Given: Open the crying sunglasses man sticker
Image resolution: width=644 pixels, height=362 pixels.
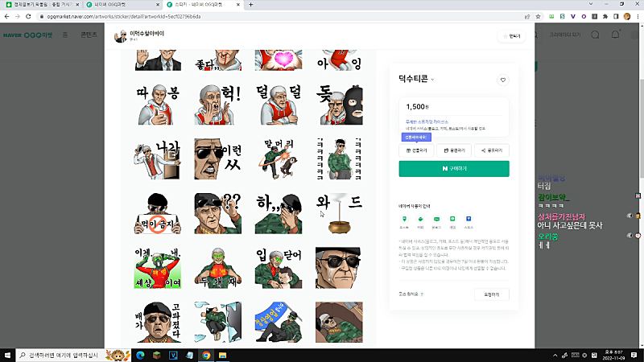Looking at the screenshot, I should (339, 268).
